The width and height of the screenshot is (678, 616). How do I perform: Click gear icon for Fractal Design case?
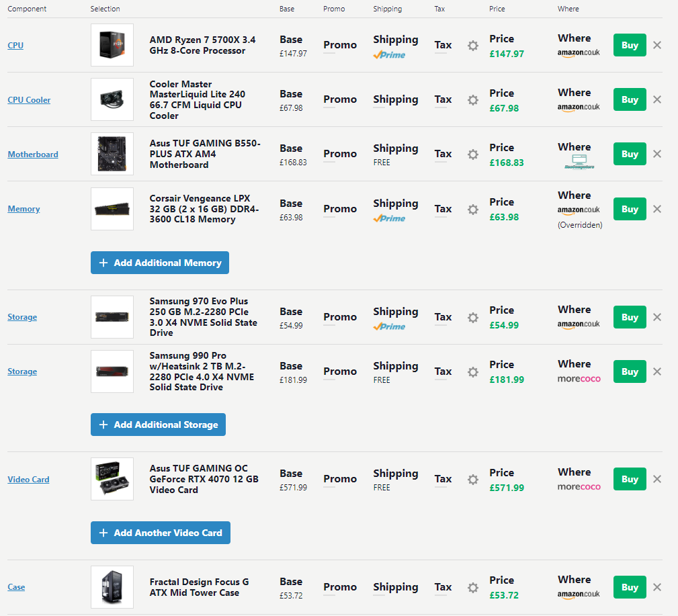pos(473,588)
